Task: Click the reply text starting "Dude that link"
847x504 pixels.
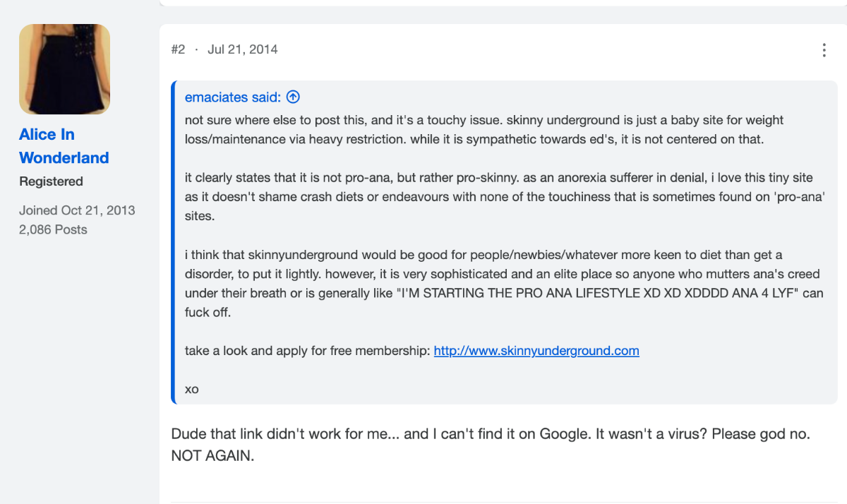Action: 491,433
